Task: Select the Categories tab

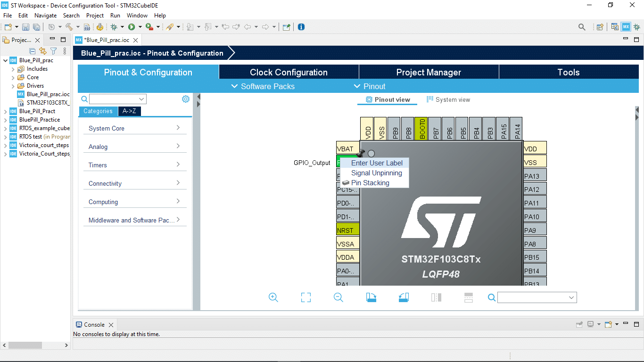Action: pyautogui.click(x=98, y=111)
